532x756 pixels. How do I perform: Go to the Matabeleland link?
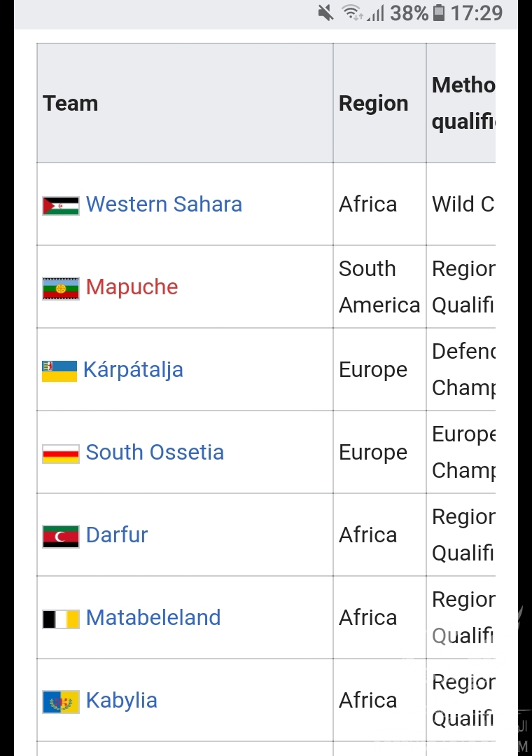(153, 618)
